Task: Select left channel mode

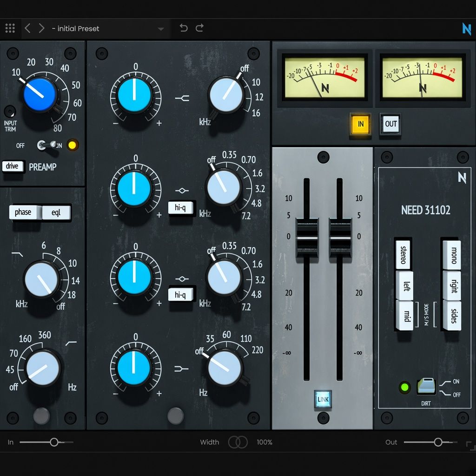Action: pos(405,286)
